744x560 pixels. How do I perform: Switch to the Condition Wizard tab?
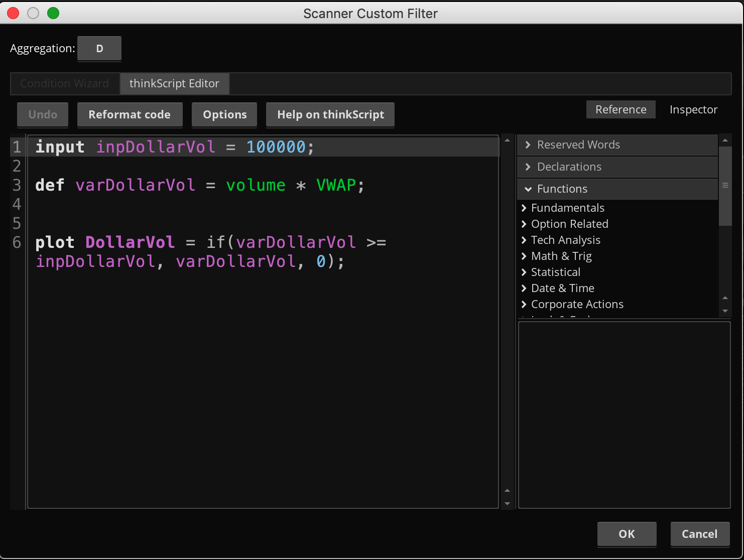click(x=65, y=83)
